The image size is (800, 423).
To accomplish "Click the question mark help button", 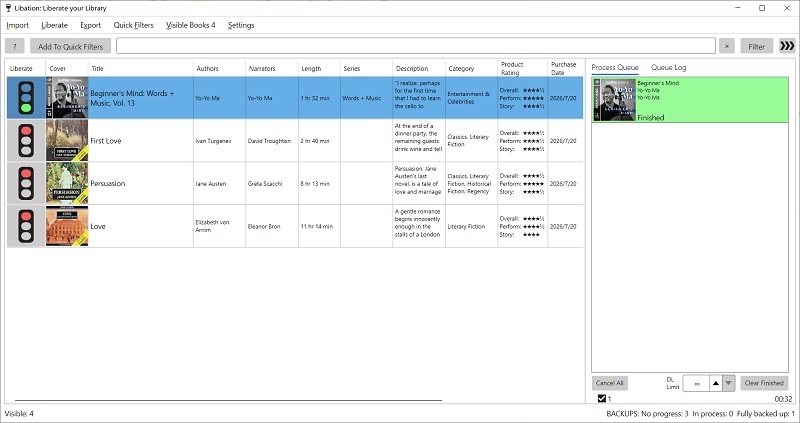I will (x=15, y=46).
